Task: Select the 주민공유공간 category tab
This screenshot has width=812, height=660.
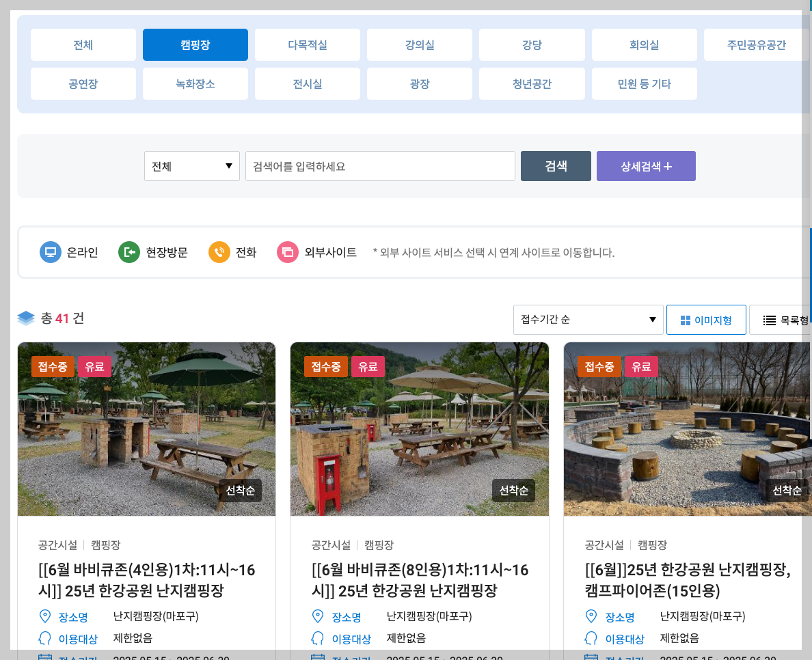Action: pyautogui.click(x=756, y=44)
